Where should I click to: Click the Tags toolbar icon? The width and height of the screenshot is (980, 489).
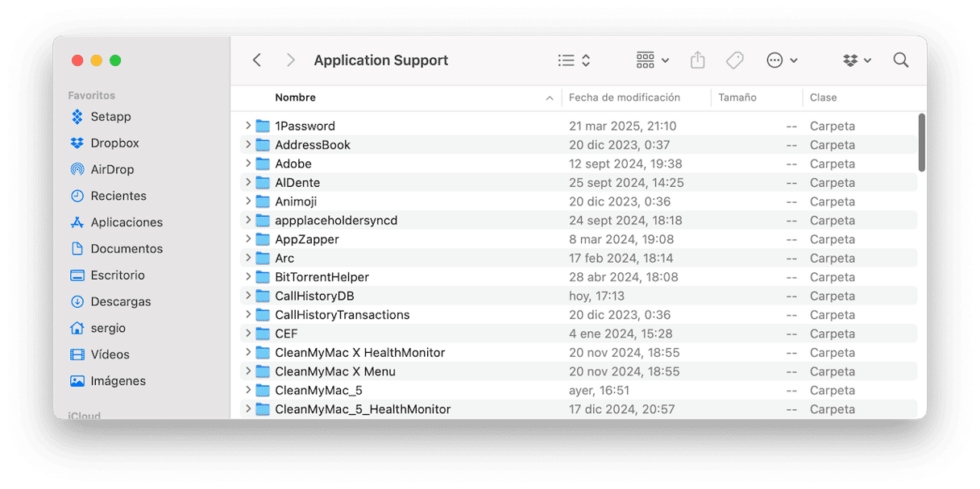pos(734,60)
